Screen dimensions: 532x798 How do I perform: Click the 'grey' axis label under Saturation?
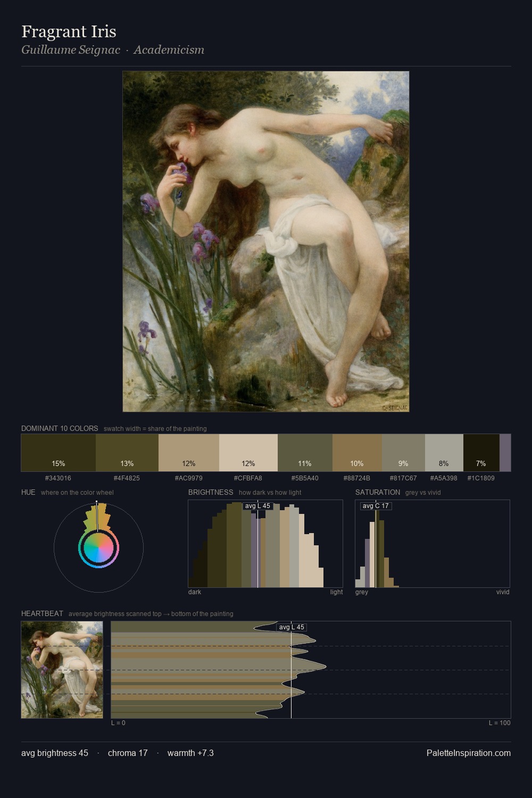pyautogui.click(x=362, y=592)
